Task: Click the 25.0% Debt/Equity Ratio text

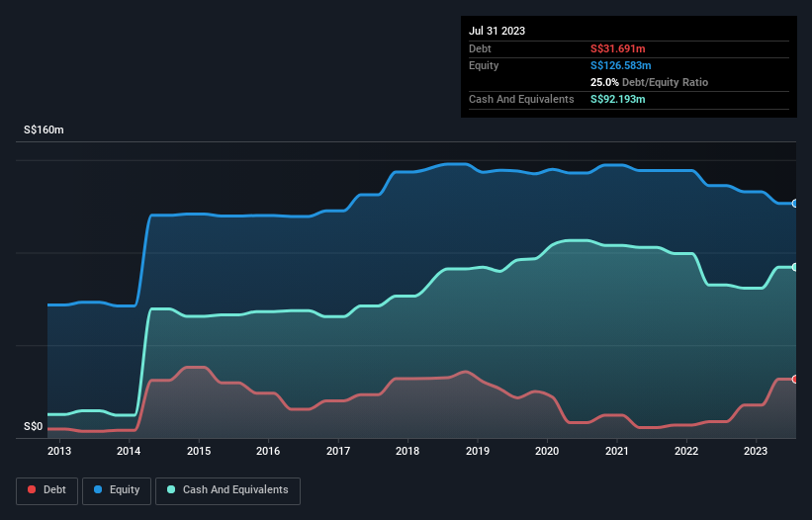Action: point(650,82)
